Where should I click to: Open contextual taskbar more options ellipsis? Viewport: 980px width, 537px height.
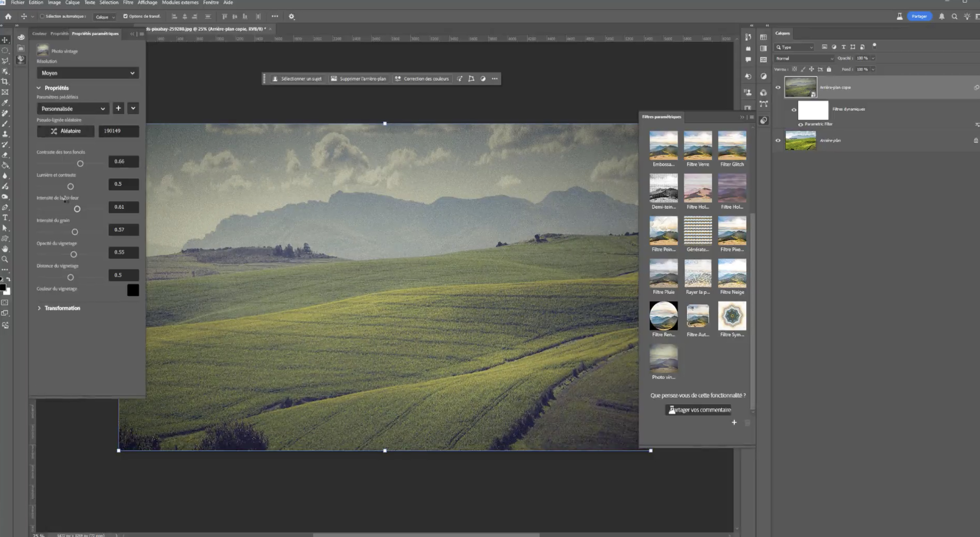click(x=495, y=79)
